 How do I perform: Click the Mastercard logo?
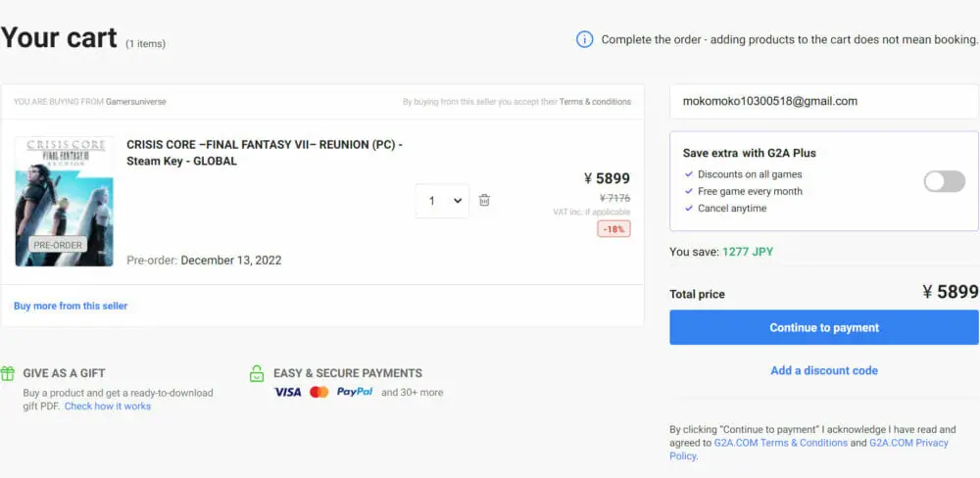[318, 392]
